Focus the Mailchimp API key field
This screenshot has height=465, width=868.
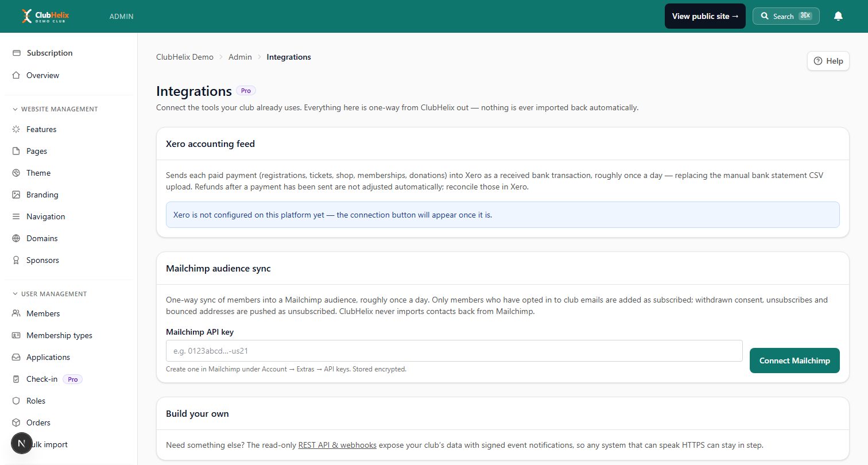454,351
